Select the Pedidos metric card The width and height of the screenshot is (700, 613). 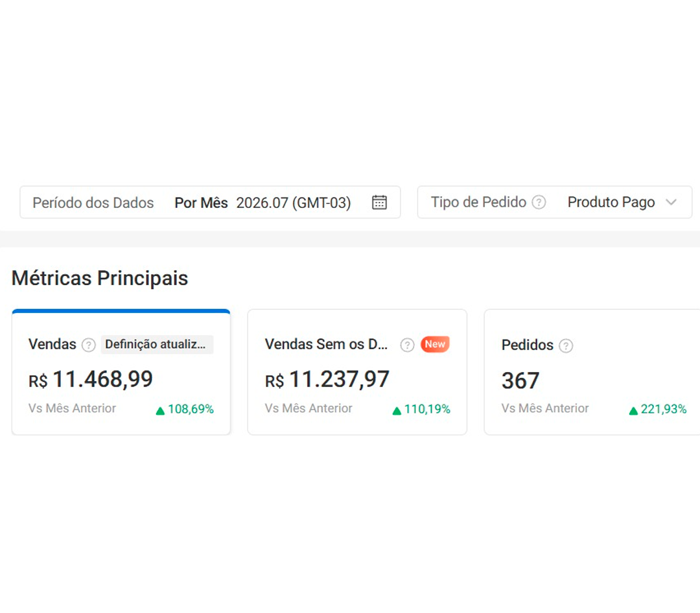click(x=592, y=372)
